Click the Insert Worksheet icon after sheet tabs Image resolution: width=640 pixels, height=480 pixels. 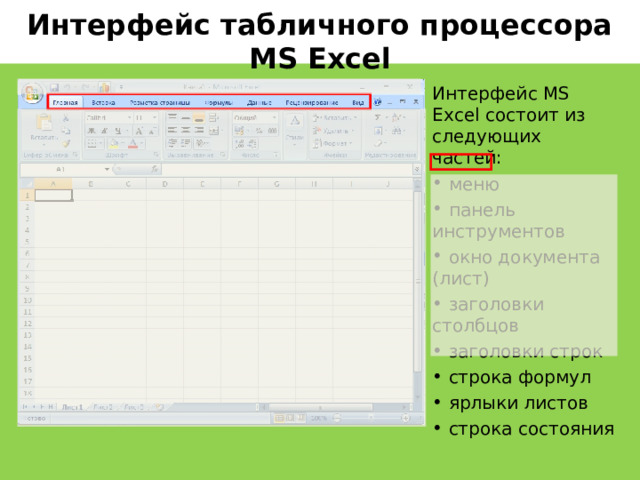[x=160, y=407]
